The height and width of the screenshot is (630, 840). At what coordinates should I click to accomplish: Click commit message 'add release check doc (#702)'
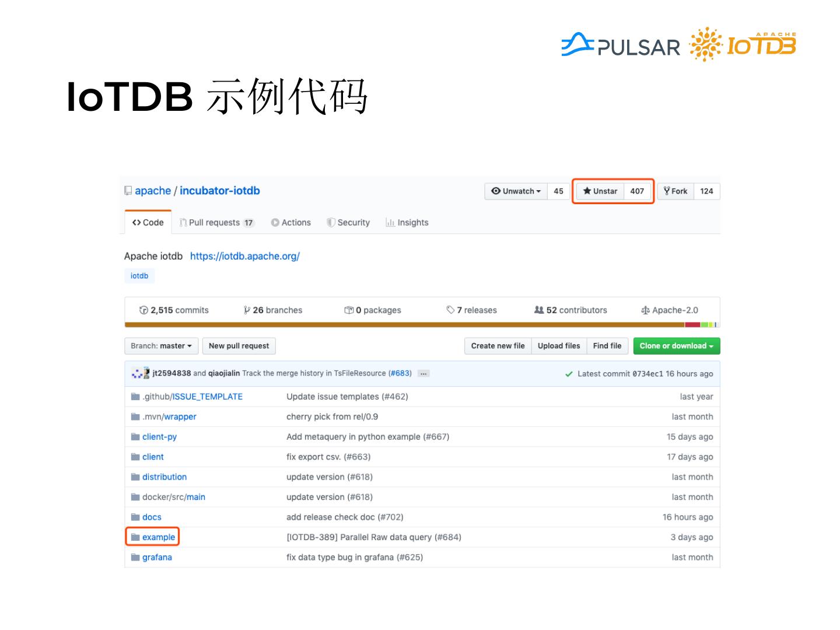pyautogui.click(x=345, y=517)
